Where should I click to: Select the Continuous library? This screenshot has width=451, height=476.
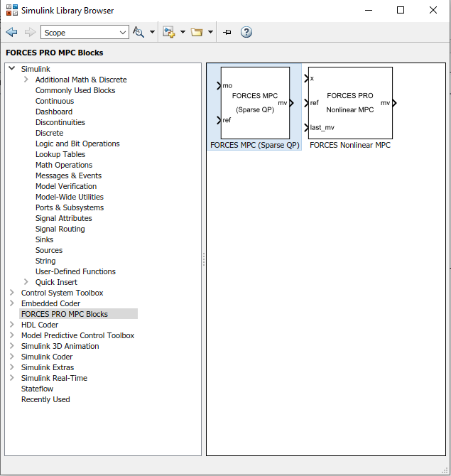click(x=55, y=101)
